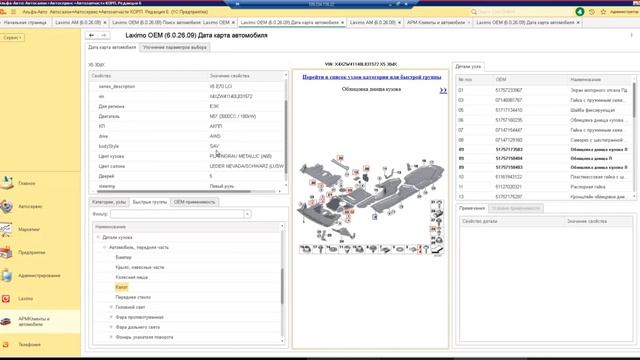Select the Дата карта автомобиля sub-tab
The height and width of the screenshot is (360, 640).
point(112,47)
